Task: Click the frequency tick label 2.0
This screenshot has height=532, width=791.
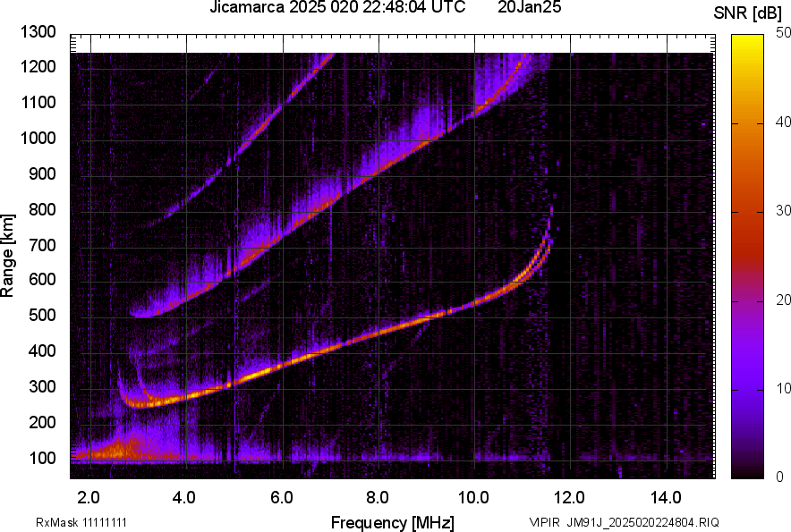Action: click(x=89, y=498)
